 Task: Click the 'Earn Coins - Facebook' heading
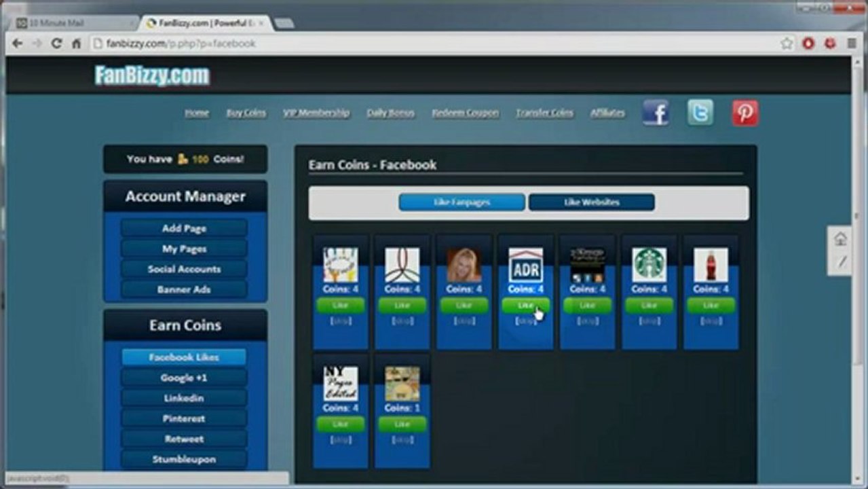373,165
